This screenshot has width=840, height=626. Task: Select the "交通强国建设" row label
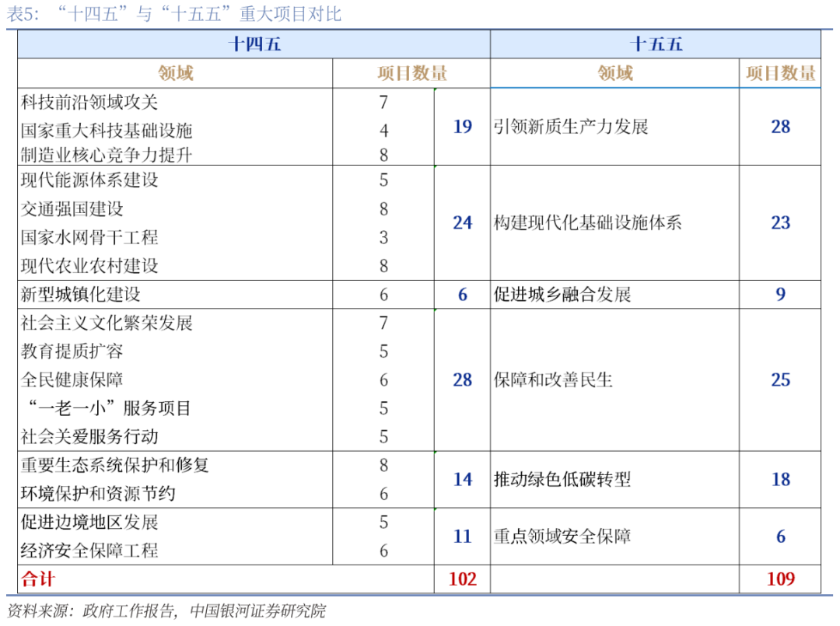point(72,209)
